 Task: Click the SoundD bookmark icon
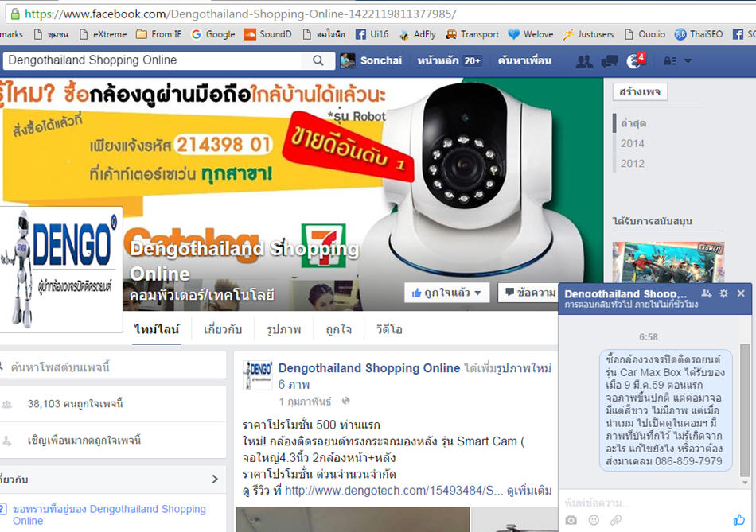click(x=250, y=34)
